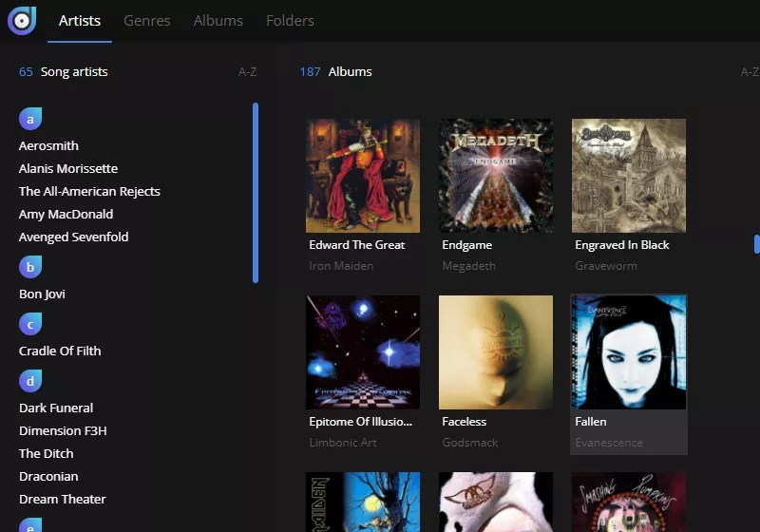Click the 'Edward The Great' album title

point(357,245)
